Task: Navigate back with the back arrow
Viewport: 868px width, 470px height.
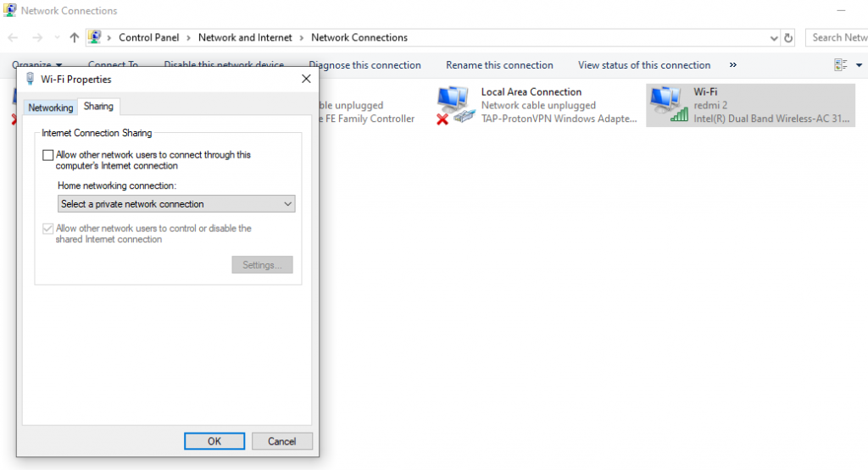Action: tap(13, 37)
